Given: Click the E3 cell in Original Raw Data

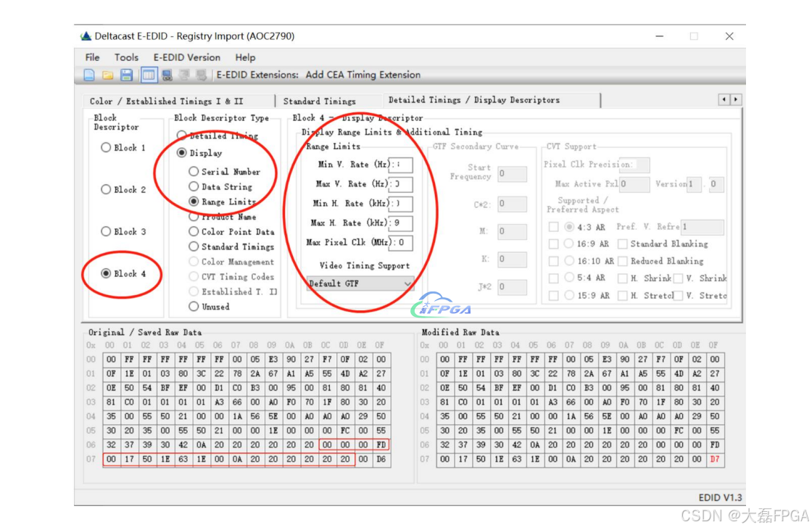Looking at the screenshot, I should (273, 359).
